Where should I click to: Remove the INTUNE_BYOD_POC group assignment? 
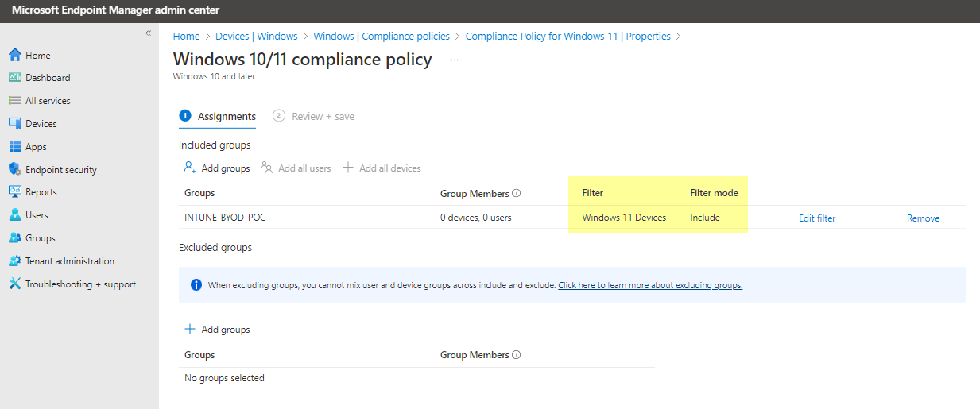click(923, 218)
